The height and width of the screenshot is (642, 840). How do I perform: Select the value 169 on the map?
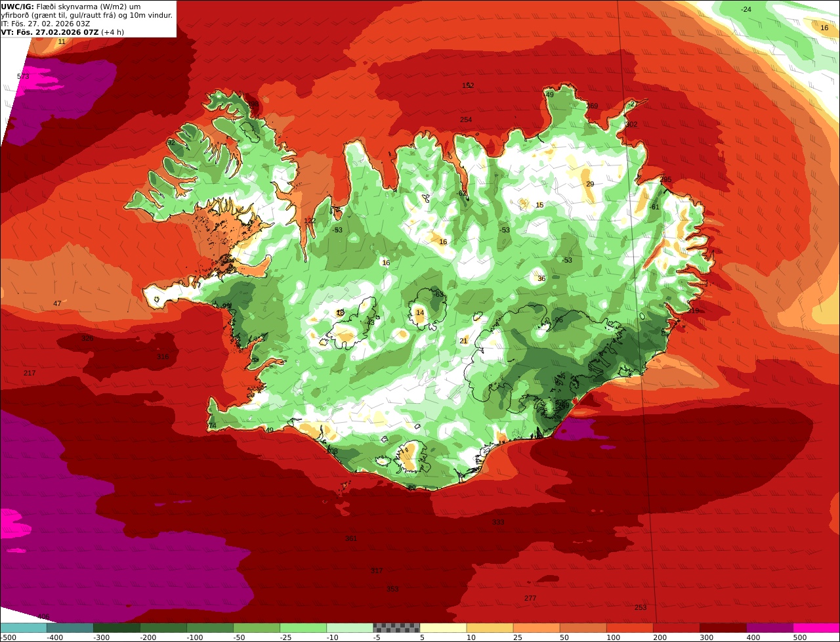click(x=592, y=106)
